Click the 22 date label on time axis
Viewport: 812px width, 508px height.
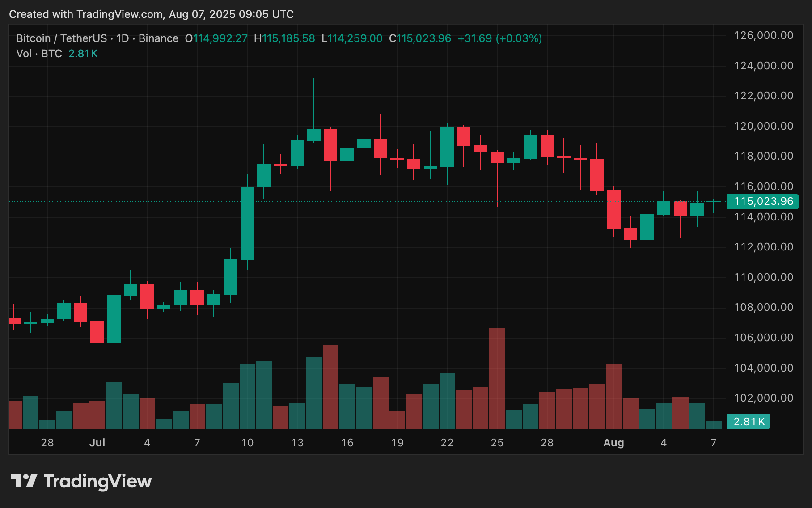click(447, 443)
